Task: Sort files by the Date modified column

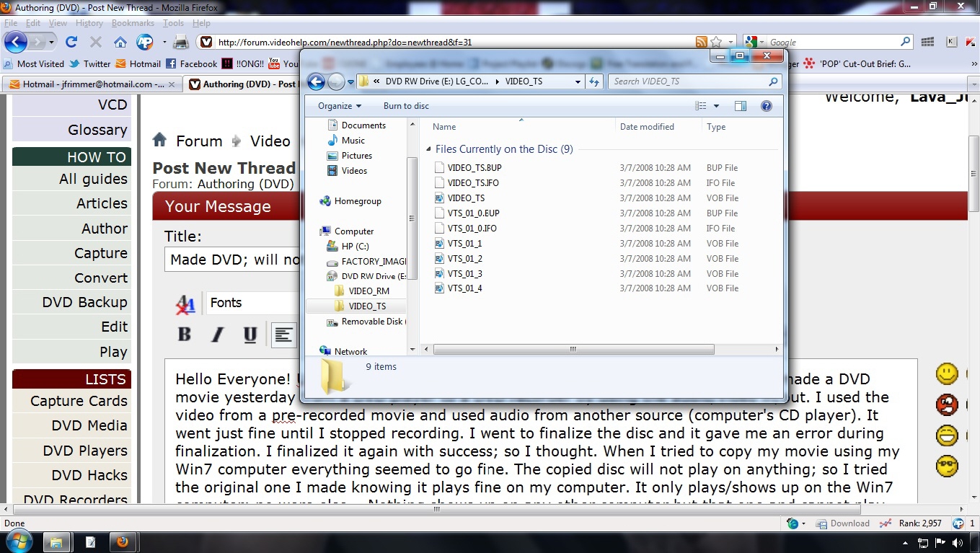Action: tap(647, 127)
